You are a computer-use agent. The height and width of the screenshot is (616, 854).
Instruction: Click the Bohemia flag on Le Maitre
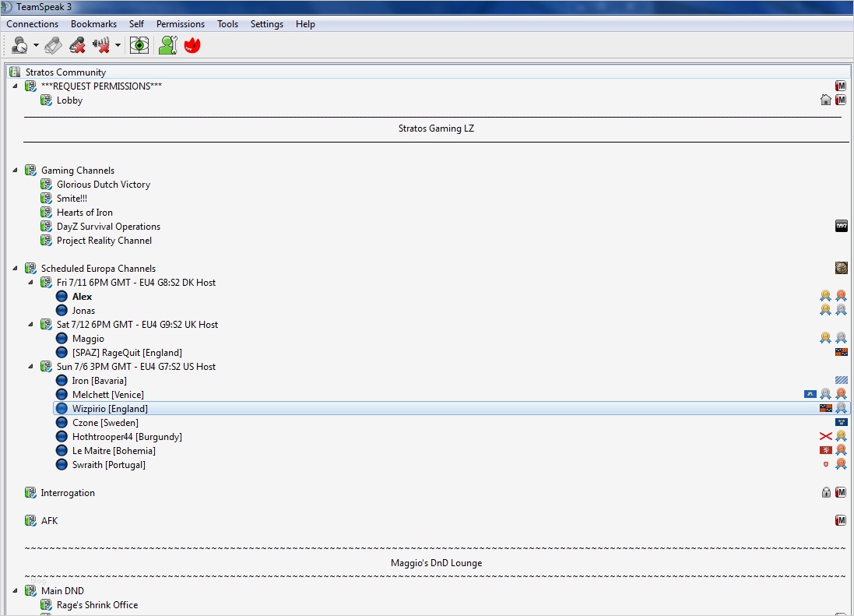826,450
